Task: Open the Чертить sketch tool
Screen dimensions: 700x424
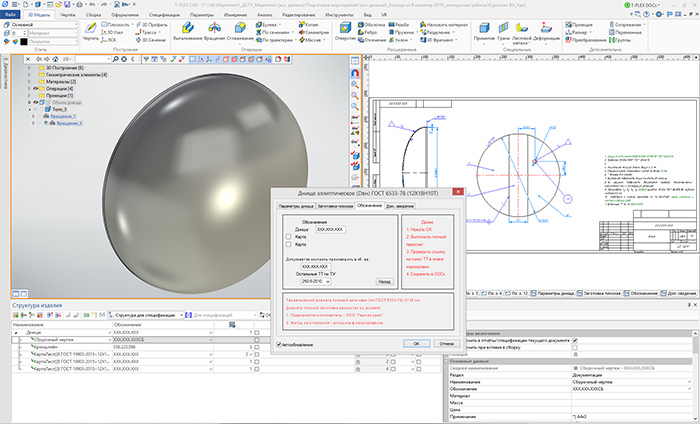Action: tap(91, 32)
